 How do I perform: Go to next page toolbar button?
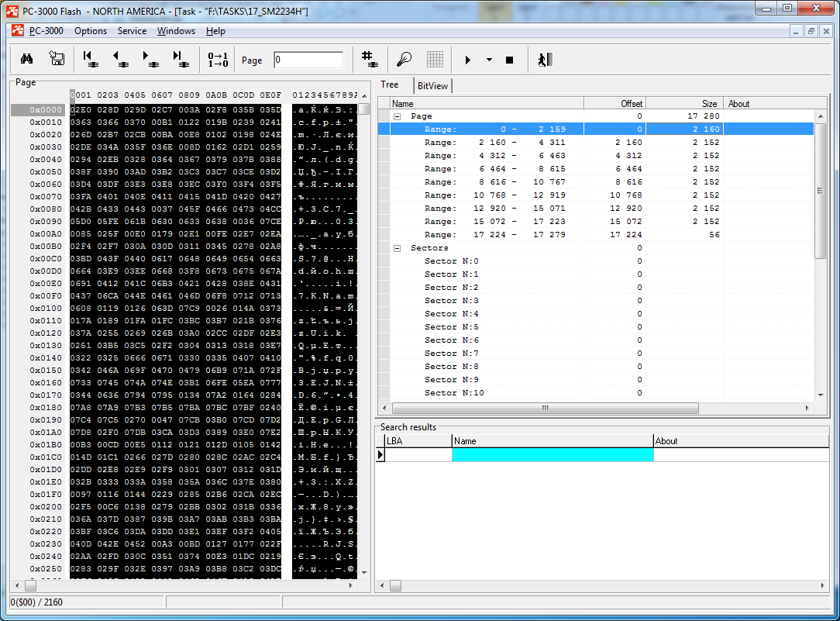(149, 60)
